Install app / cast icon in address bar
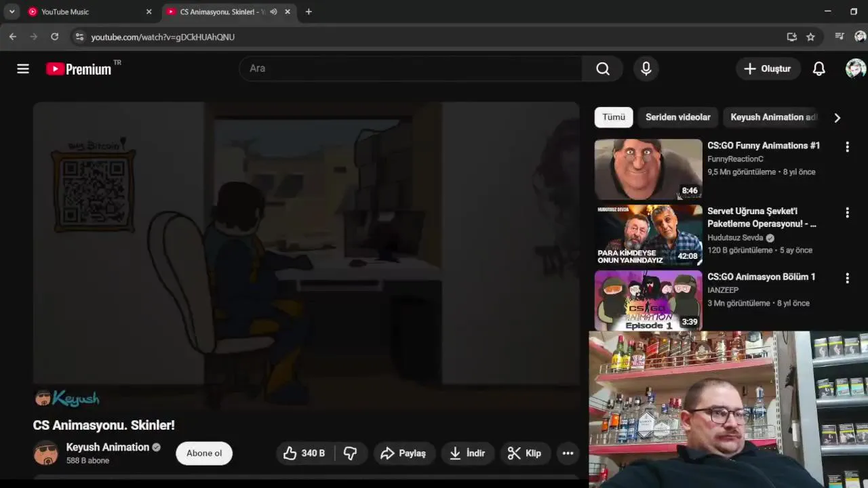The image size is (868, 488). tap(791, 37)
